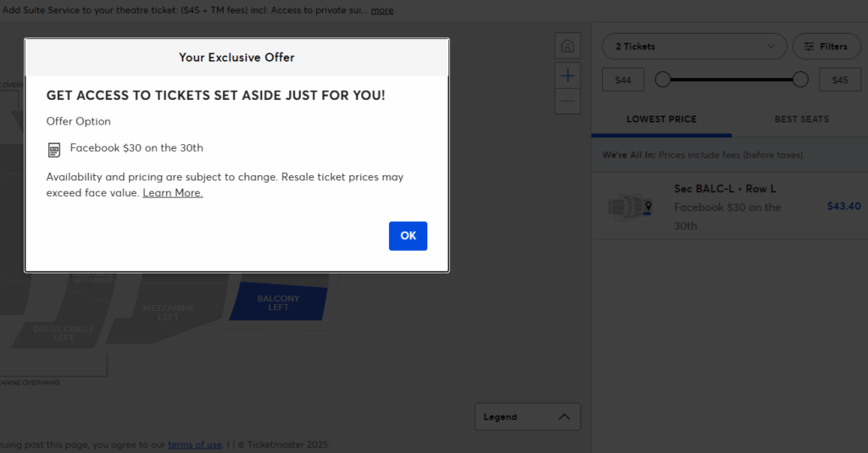The width and height of the screenshot is (868, 453).
Task: Expand the 2 Tickets quantity dropdown
Action: (694, 47)
